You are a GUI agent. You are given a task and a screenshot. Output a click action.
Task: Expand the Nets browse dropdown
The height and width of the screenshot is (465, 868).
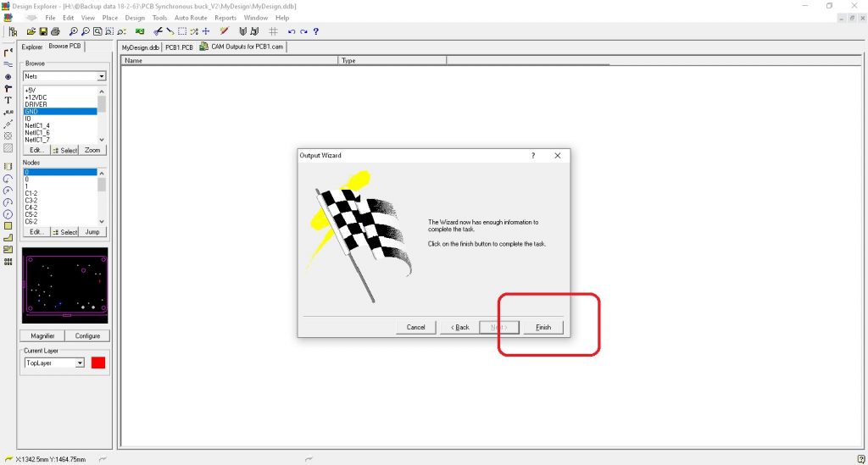102,76
